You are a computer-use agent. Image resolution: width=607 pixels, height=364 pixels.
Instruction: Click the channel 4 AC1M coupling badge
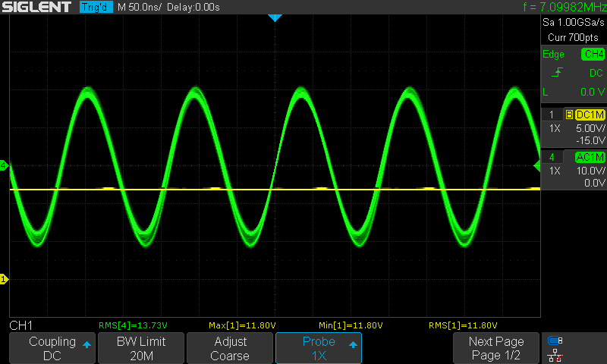coord(590,157)
